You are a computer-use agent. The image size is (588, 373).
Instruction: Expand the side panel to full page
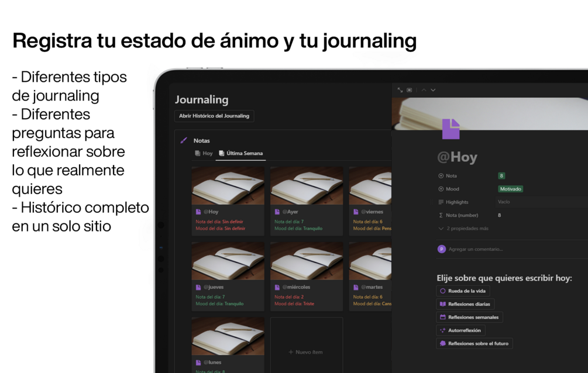(400, 90)
